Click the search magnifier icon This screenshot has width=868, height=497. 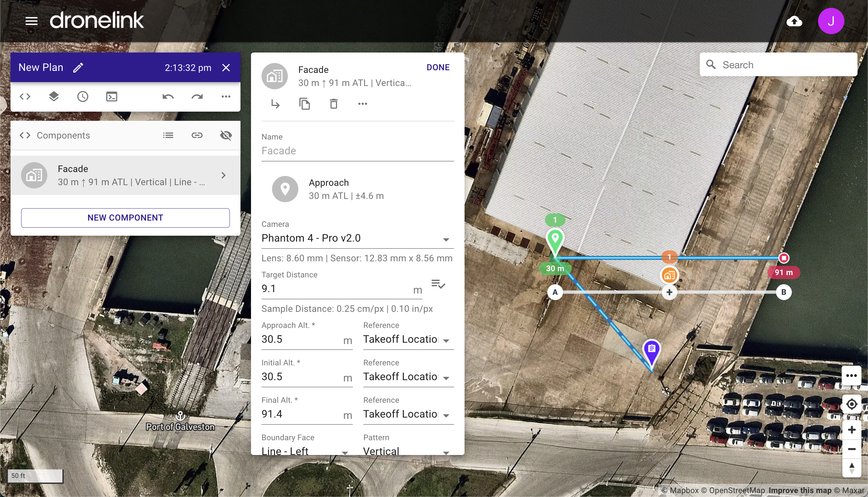tap(711, 65)
